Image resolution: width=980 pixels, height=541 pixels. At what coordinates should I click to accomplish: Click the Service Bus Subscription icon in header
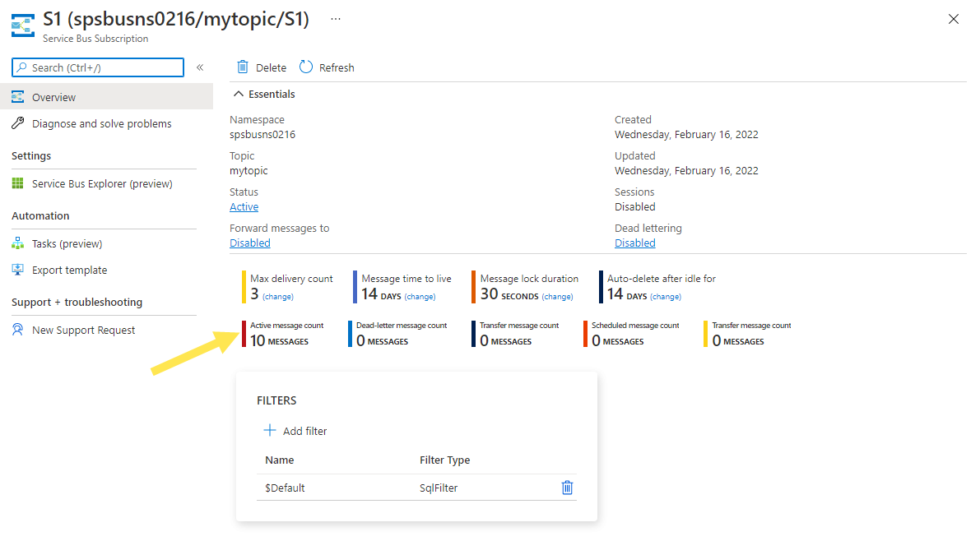(x=23, y=25)
